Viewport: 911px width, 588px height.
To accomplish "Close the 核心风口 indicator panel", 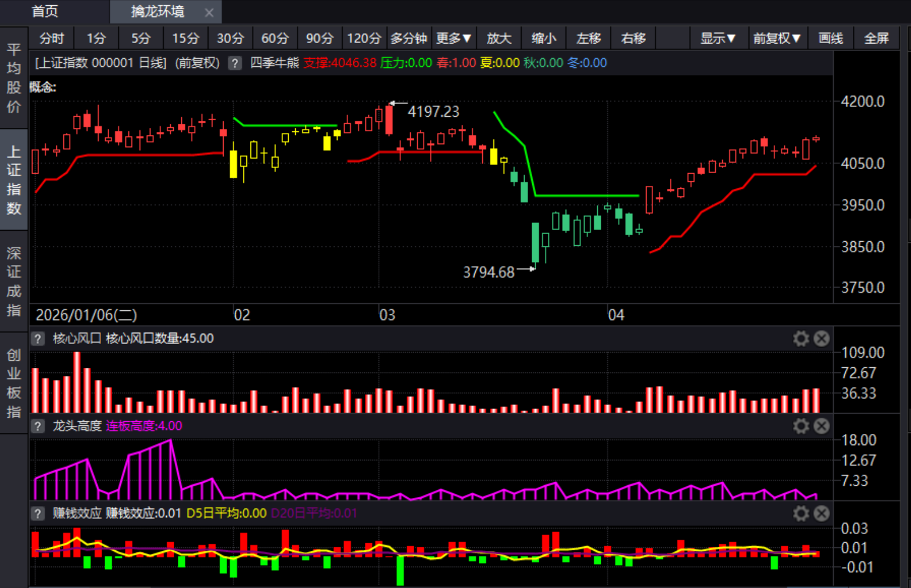I will pos(822,339).
